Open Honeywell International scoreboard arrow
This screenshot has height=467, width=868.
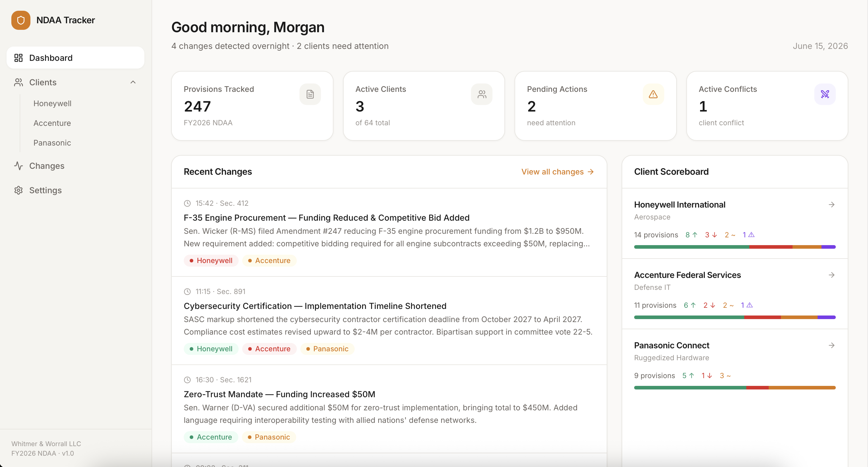point(831,205)
